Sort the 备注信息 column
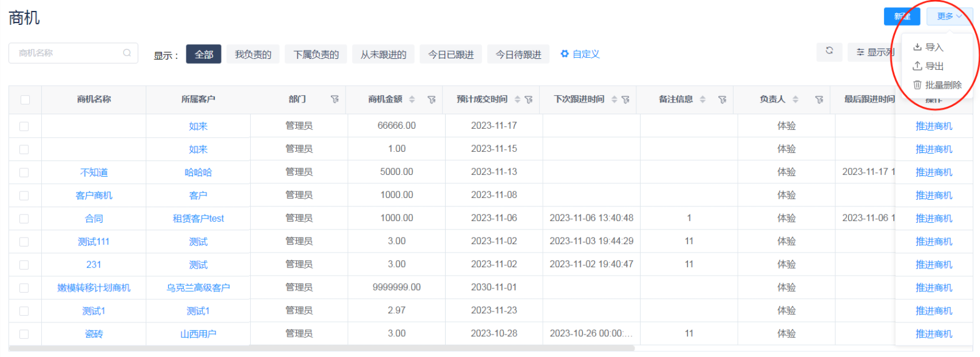Viewport: 980px width, 357px height. 703,100
